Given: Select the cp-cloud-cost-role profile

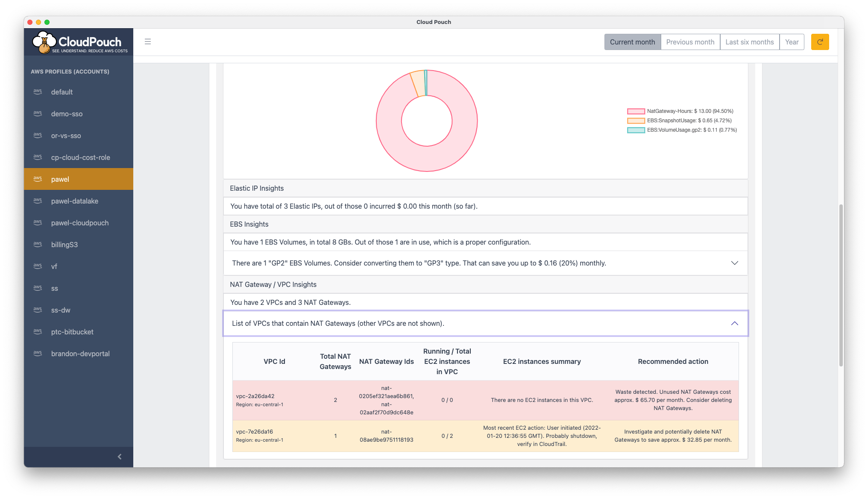Looking at the screenshot, I should pos(79,157).
